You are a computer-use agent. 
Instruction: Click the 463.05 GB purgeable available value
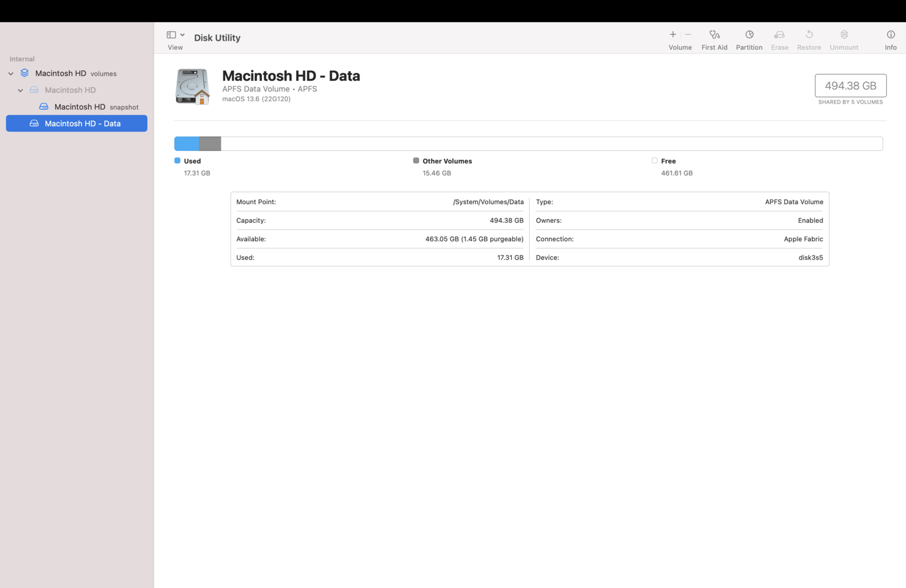474,239
